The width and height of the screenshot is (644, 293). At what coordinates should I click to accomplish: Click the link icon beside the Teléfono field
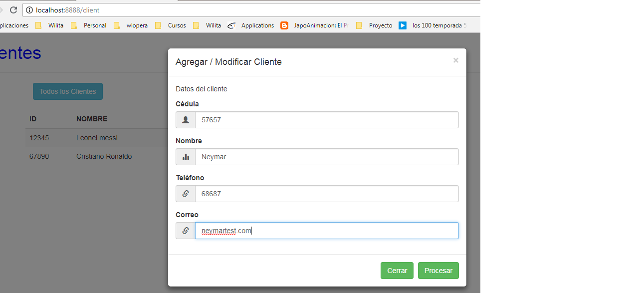coord(185,194)
